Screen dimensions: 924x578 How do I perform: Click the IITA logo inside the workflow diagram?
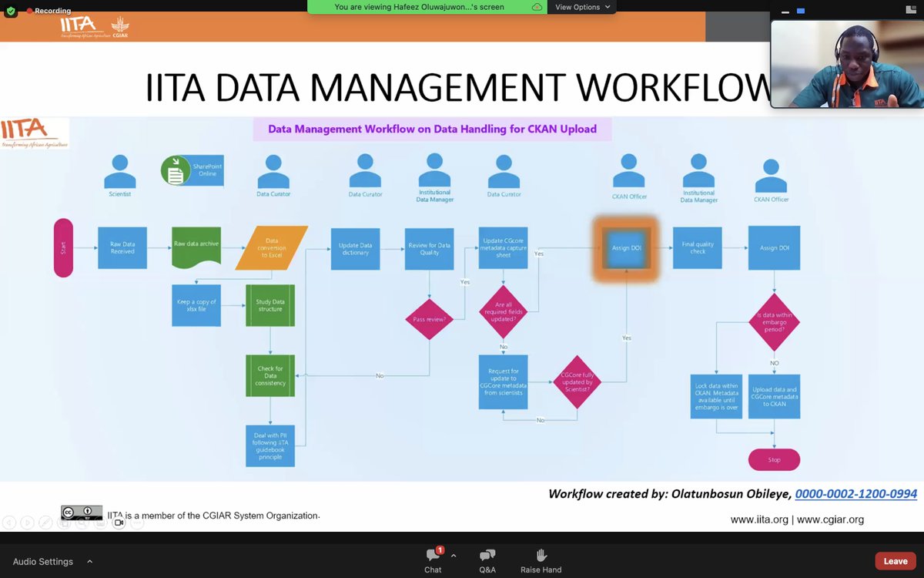click(35, 133)
